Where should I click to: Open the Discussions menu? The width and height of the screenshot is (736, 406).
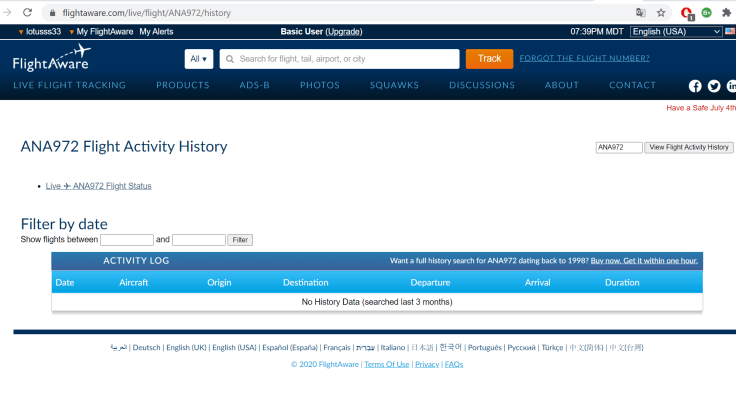482,85
